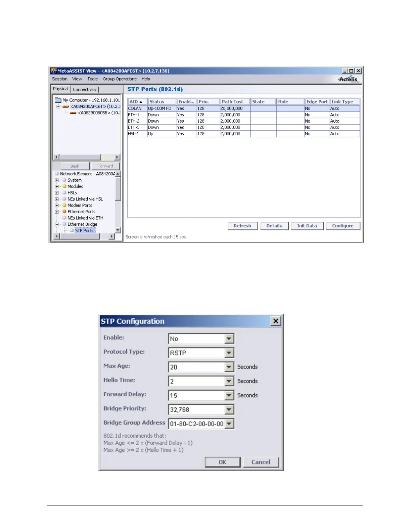Collapse the A084200AFC6T device node
411x532 pixels.
[x=58, y=106]
